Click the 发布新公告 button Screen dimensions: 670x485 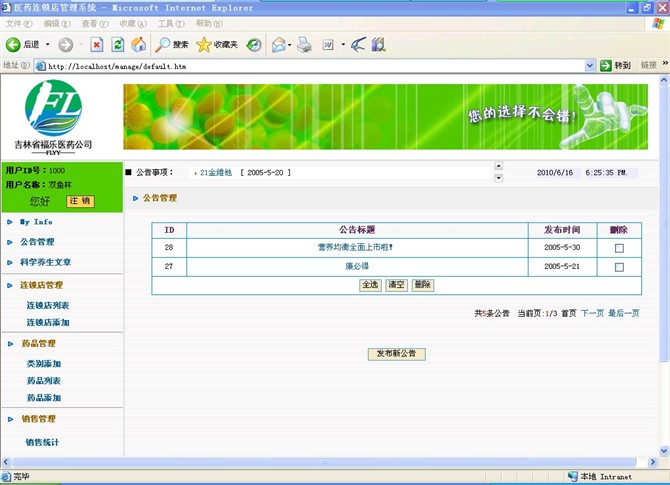(x=397, y=354)
